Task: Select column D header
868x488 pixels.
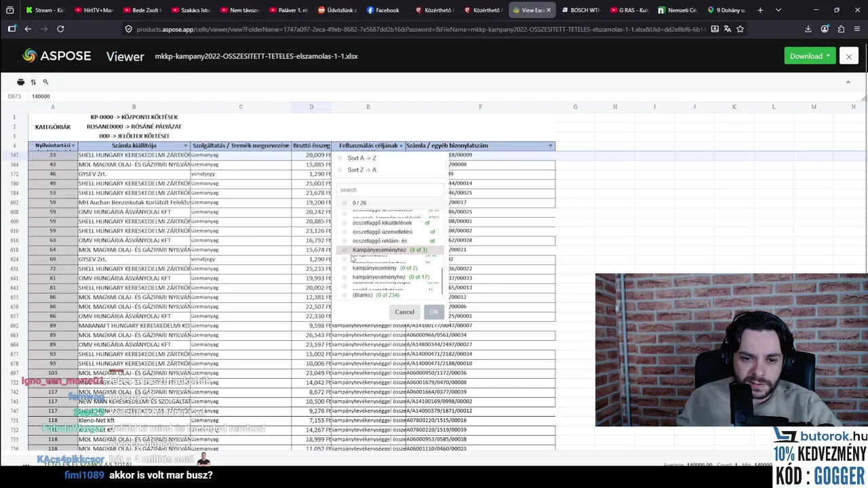Action: (x=311, y=107)
